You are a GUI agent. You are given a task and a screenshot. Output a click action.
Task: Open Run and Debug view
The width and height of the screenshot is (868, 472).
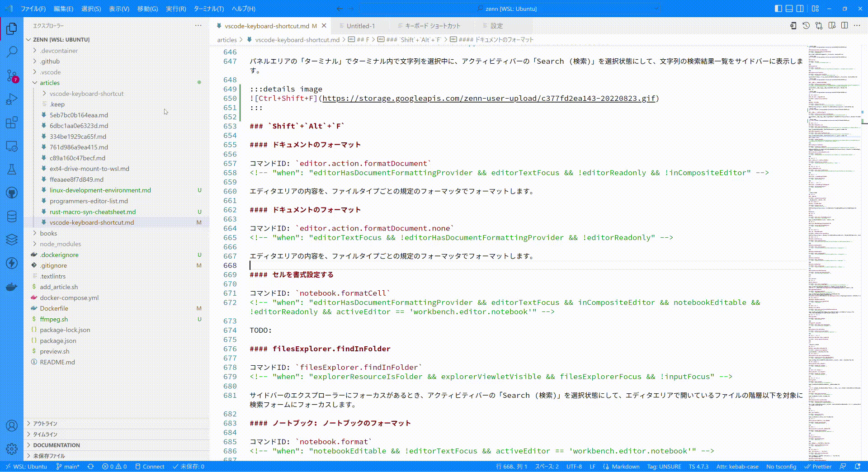[12, 99]
